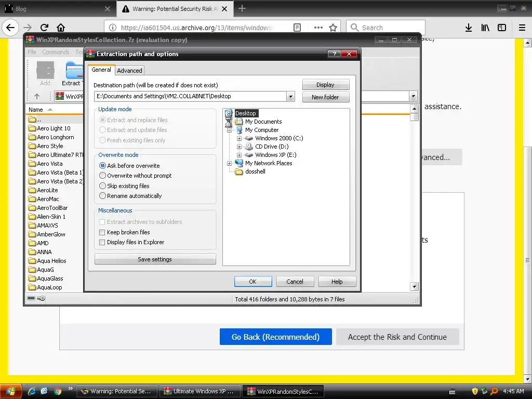Viewport: 532px width, 399px height.
Task: Go to Firefox home page icon
Action: [x=61, y=28]
